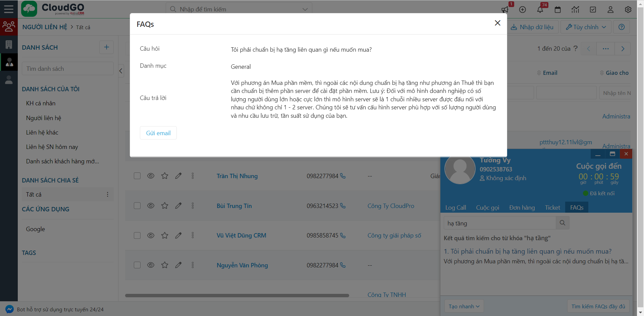This screenshot has width=644, height=316.
Task: Open the Tạo nhanh dropdown
Action: (464, 306)
